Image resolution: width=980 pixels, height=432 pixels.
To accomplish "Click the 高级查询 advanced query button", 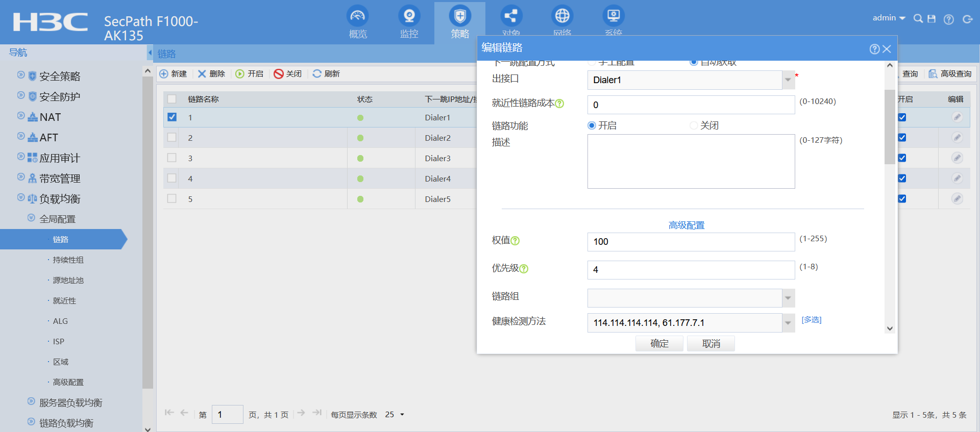I will [950, 74].
